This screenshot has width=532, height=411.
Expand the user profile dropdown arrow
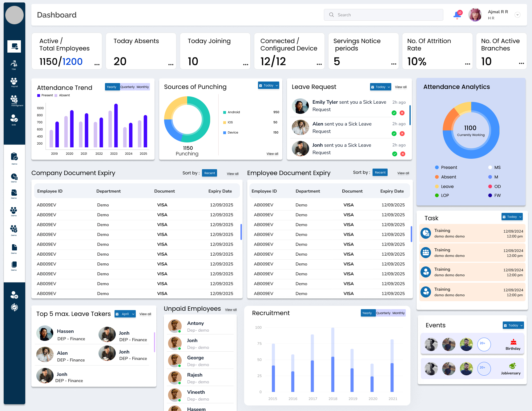pyautogui.click(x=518, y=15)
